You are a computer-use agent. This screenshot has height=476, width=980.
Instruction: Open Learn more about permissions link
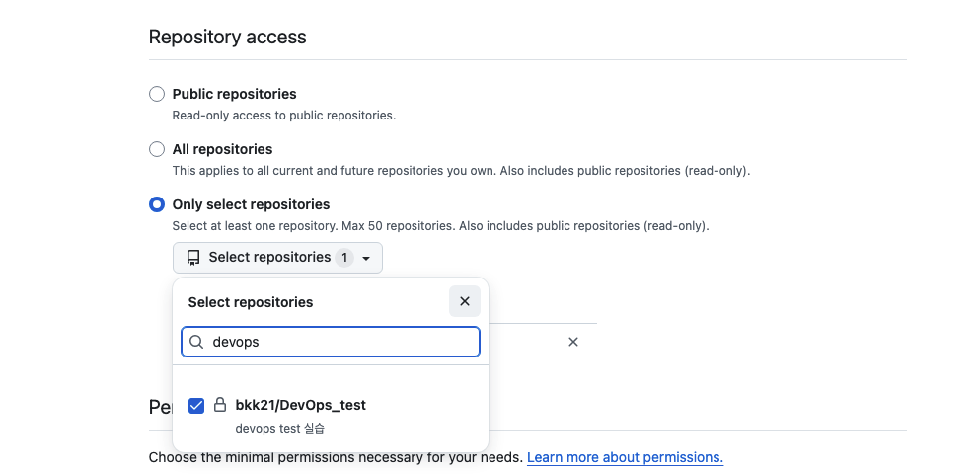pyautogui.click(x=625, y=458)
